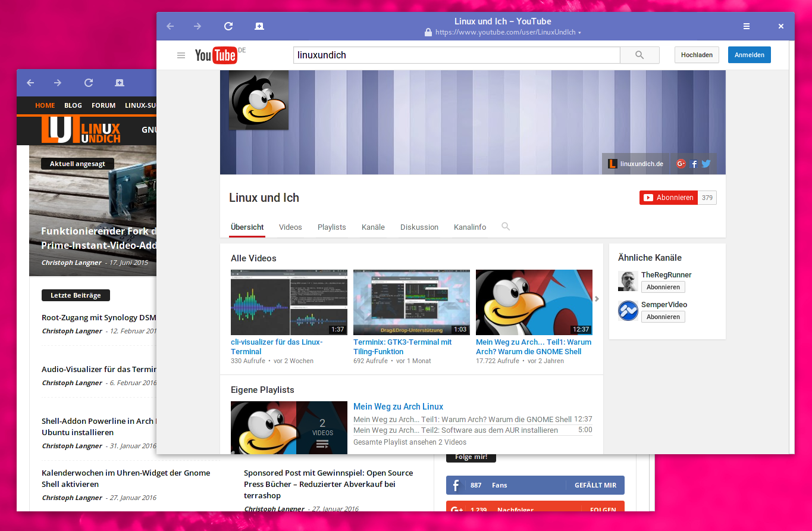Search within the channel using magnifier icon

506,227
